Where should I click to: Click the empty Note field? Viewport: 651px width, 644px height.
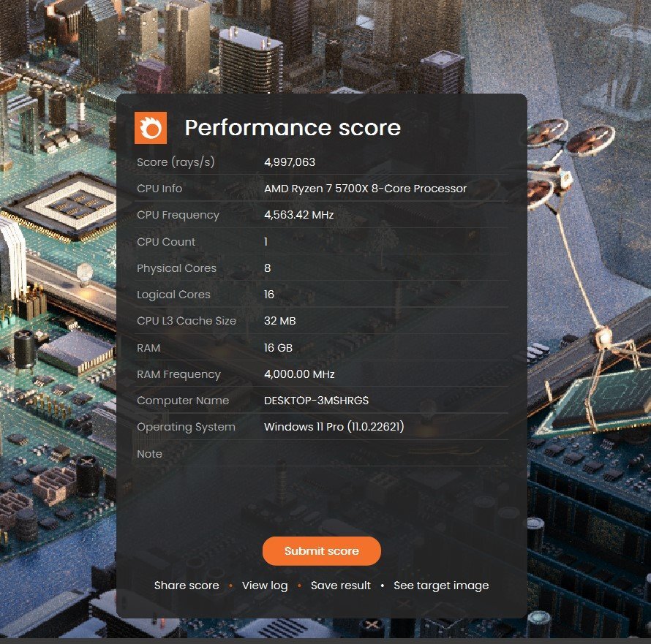[385, 453]
